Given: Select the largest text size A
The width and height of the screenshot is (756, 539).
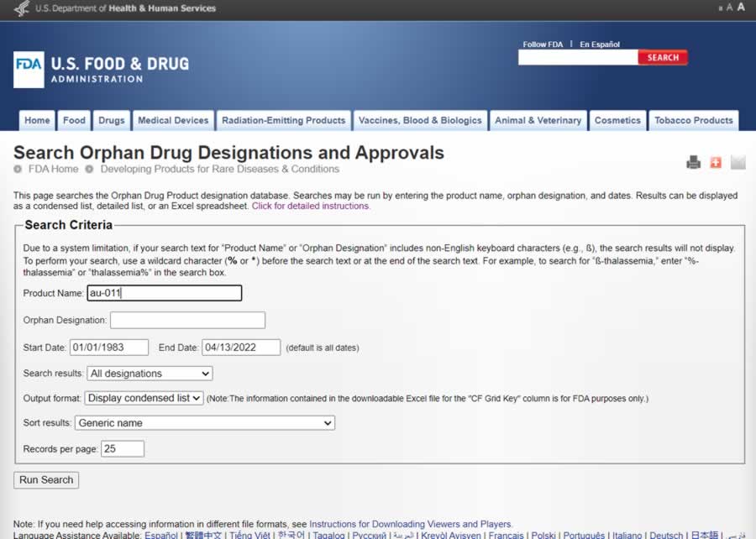Looking at the screenshot, I should [x=741, y=8].
